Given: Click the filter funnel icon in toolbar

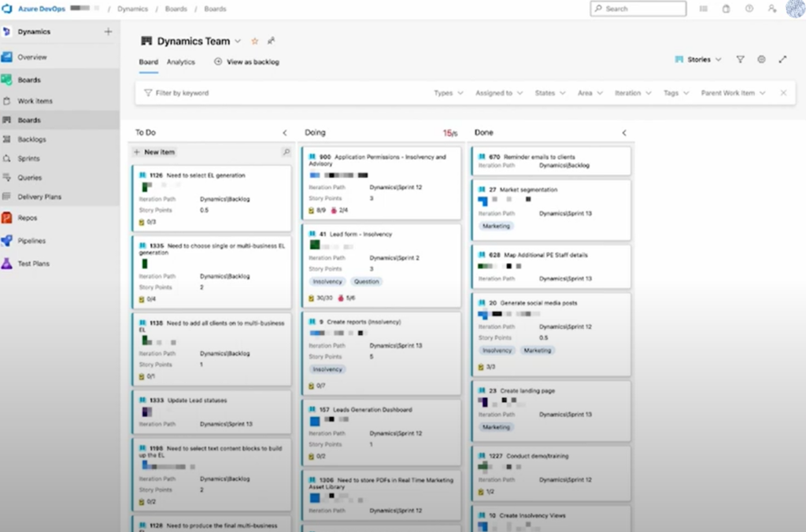Looking at the screenshot, I should (740, 59).
